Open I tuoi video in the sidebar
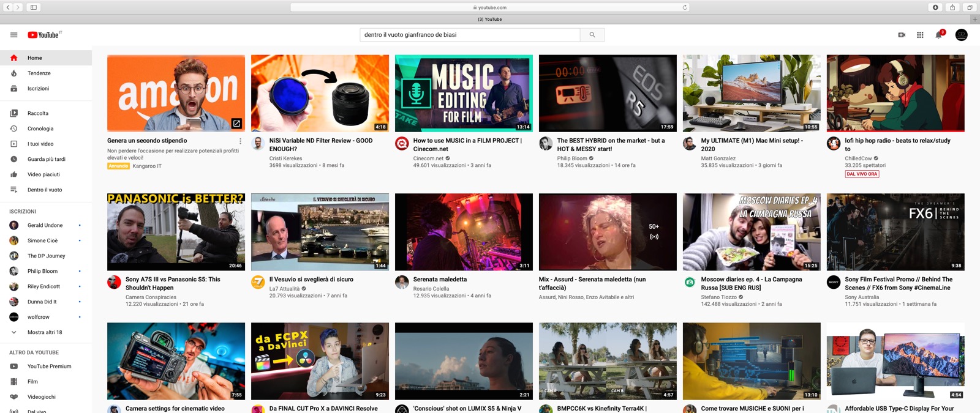 [46, 144]
